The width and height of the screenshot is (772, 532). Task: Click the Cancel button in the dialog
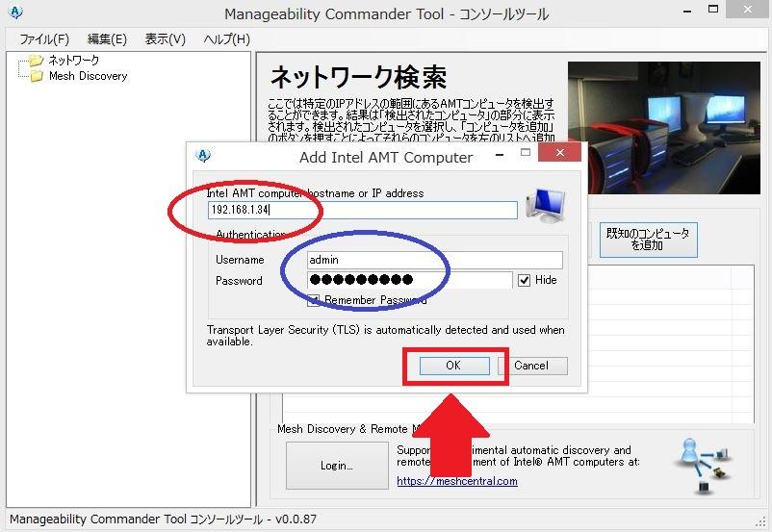[532, 366]
